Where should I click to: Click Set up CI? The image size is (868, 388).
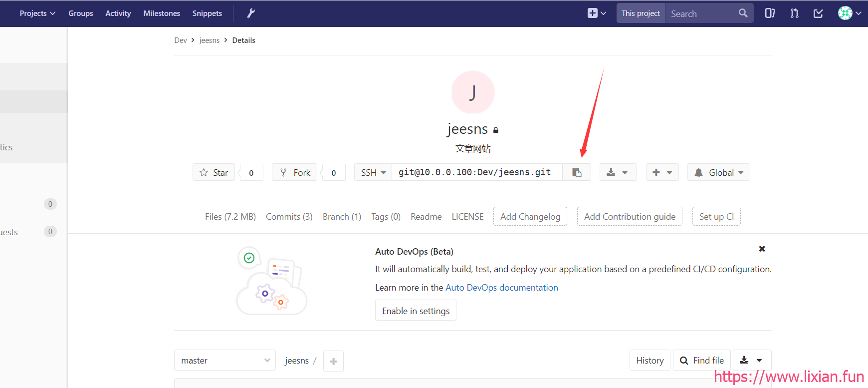point(716,217)
